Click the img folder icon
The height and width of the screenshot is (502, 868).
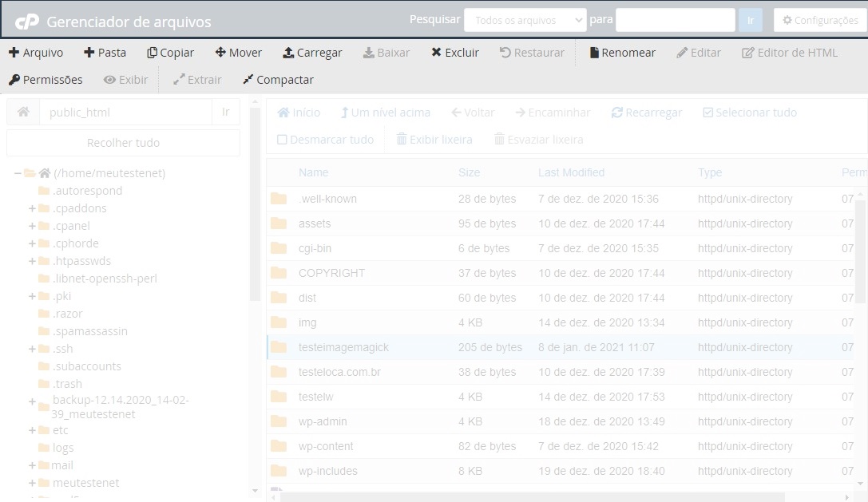coord(279,322)
